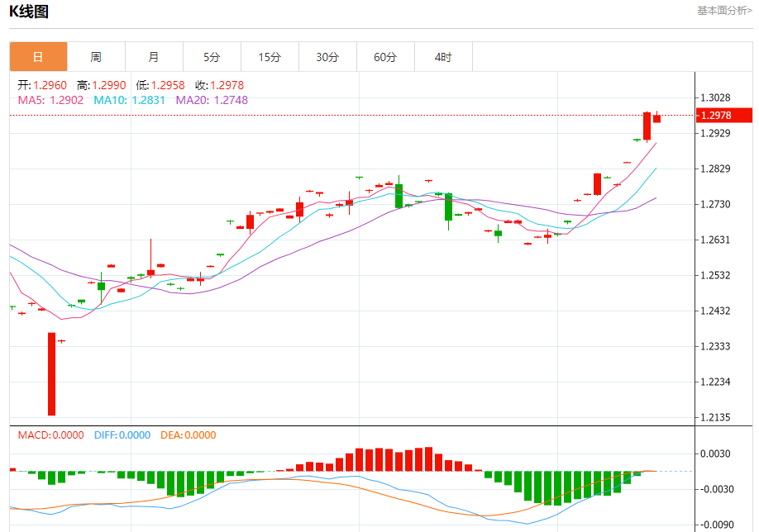The height and width of the screenshot is (532, 759).
Task: Click the MA5: 1.2902 label
Action: coord(50,100)
